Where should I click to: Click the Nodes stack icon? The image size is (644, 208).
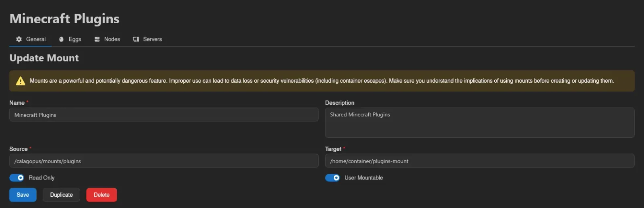97,39
